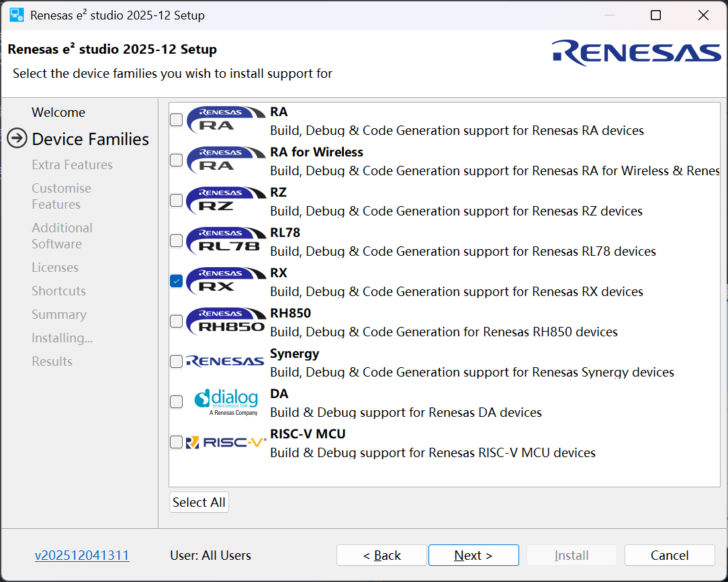Screen dimensions: 728x582
Task: Select the Summary step
Action: [59, 315]
